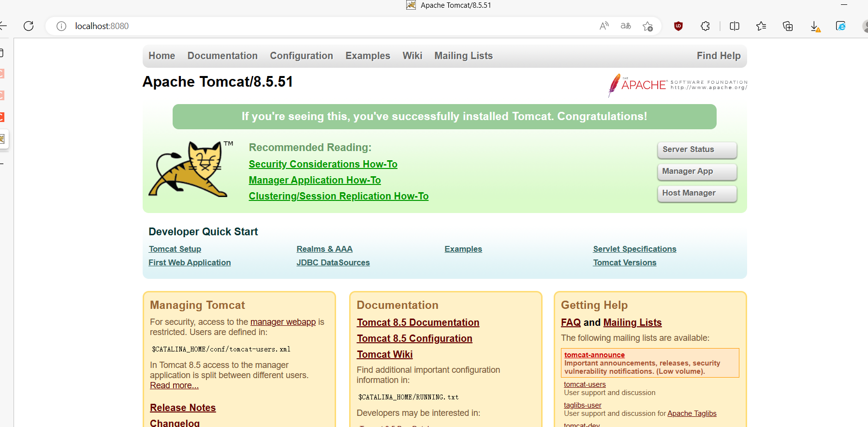This screenshot has height=427, width=868.
Task: Click the Manager App button
Action: [697, 171]
